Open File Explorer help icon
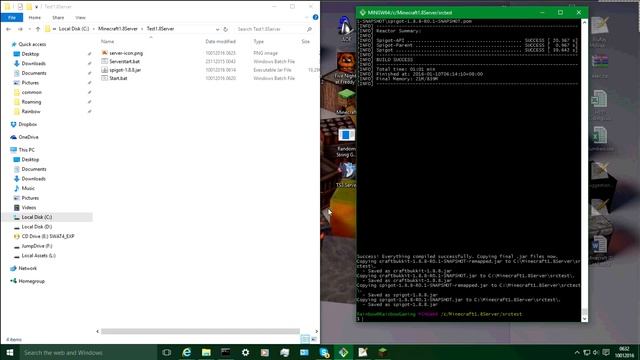 [316, 17]
